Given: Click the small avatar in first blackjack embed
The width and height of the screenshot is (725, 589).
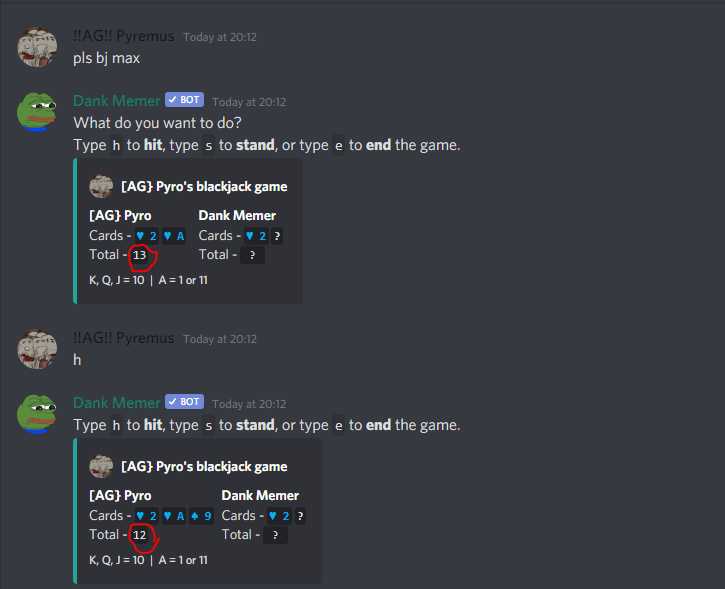Looking at the screenshot, I should pyautogui.click(x=101, y=187).
